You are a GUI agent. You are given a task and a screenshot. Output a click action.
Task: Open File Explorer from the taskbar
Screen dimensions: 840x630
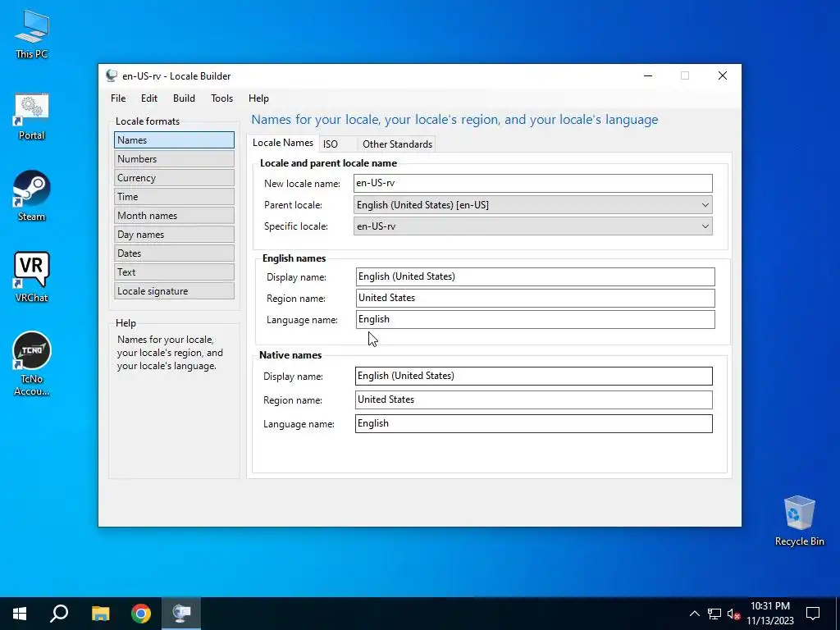100,614
